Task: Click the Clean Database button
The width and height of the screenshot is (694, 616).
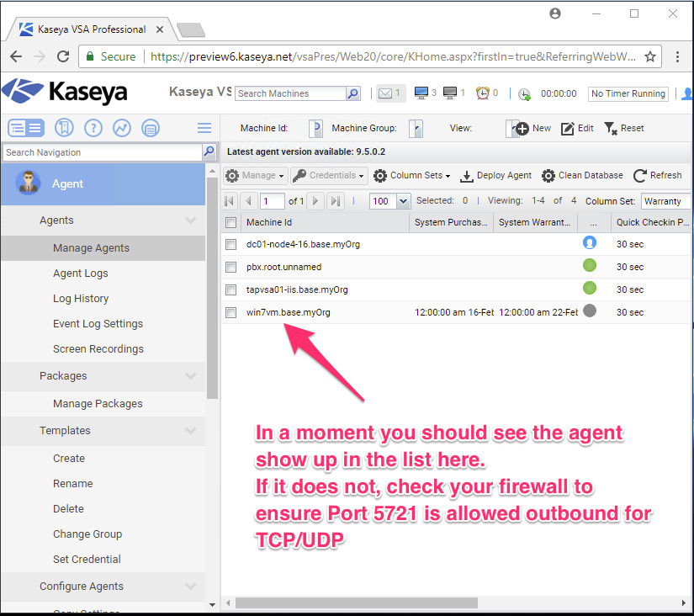Action: 582,176
